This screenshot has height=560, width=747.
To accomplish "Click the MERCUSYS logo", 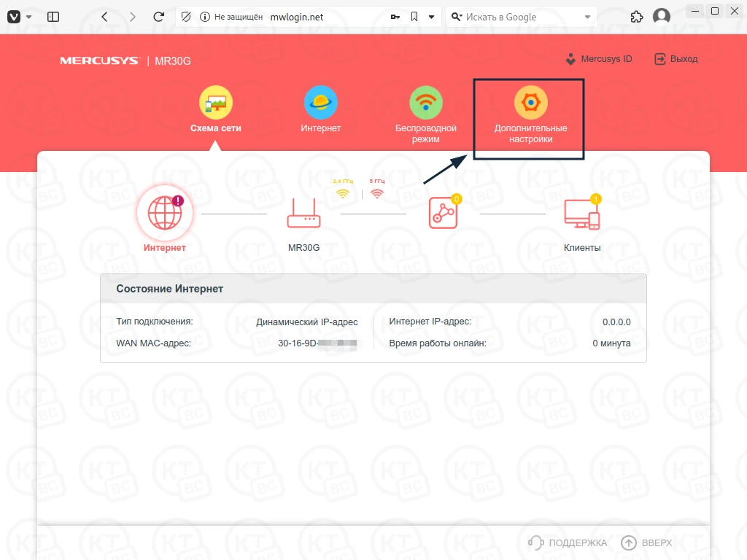I will click(x=99, y=61).
